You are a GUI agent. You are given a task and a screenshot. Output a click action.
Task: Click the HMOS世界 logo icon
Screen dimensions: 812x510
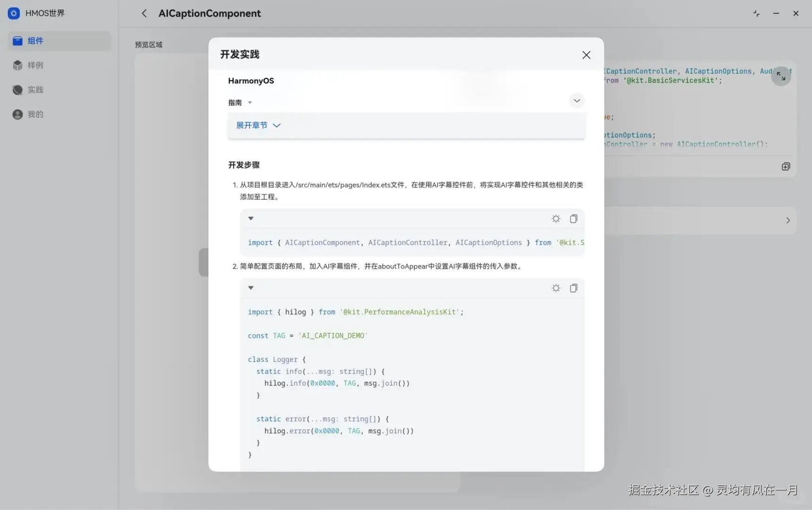(13, 13)
